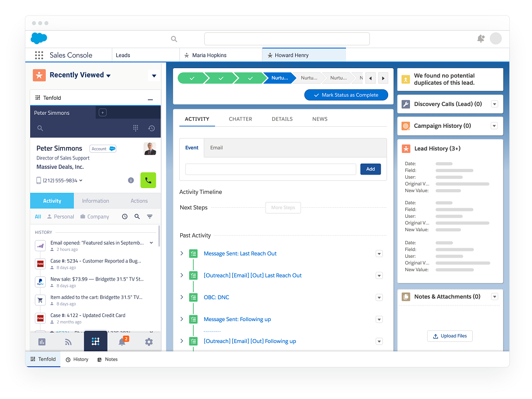Image resolution: width=532 pixels, height=399 pixels.
Task: Click the info icon beside phone number
Action: pos(131,180)
